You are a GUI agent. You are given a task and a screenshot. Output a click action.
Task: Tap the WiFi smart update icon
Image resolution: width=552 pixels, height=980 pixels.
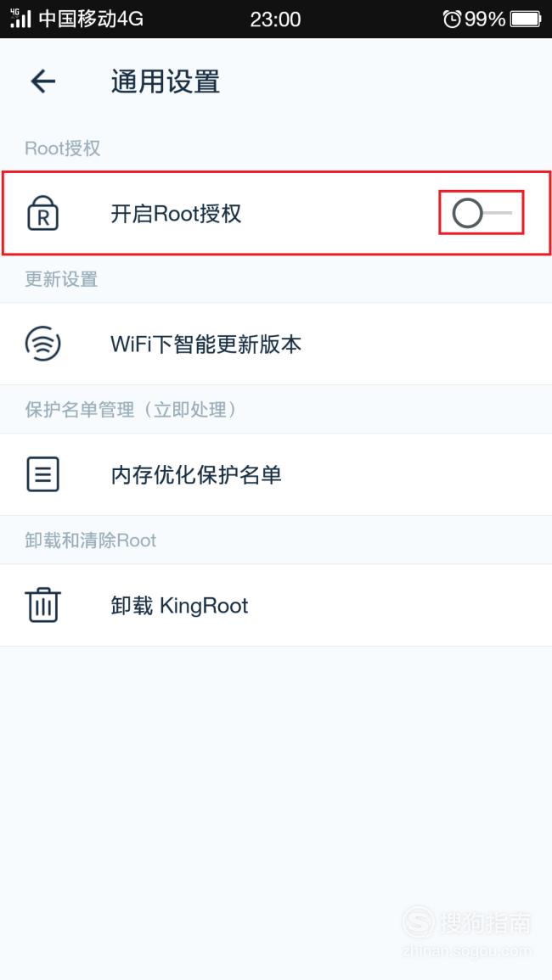42,343
